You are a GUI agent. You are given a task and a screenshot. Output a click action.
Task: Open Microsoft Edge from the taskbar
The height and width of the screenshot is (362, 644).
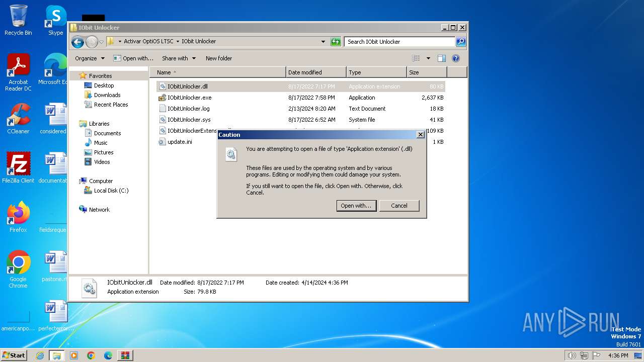[108, 355]
